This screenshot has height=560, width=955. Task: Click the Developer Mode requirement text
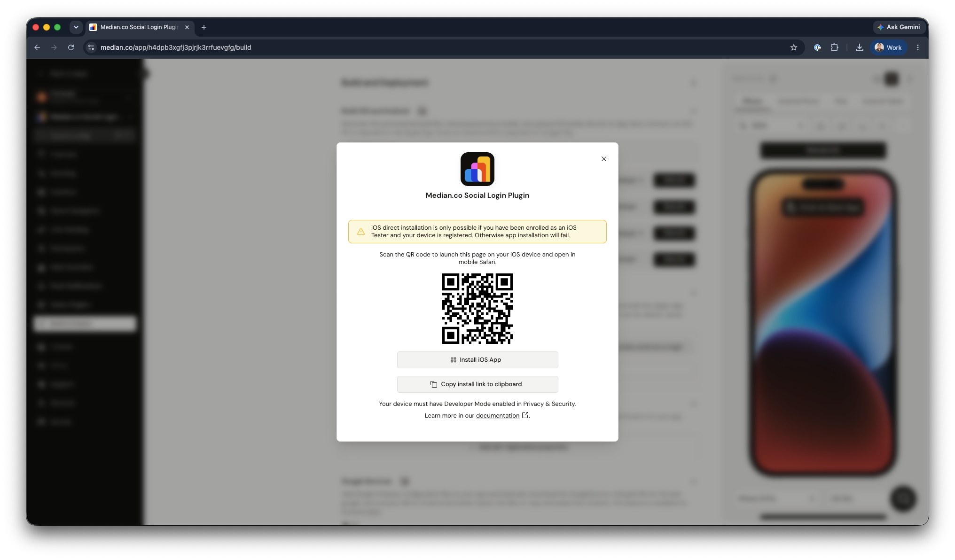(477, 404)
